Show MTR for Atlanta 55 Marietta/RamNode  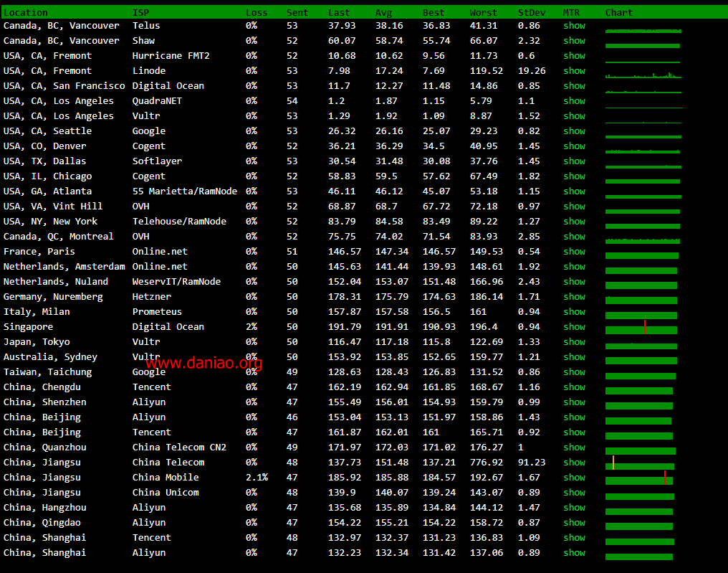pyautogui.click(x=575, y=191)
